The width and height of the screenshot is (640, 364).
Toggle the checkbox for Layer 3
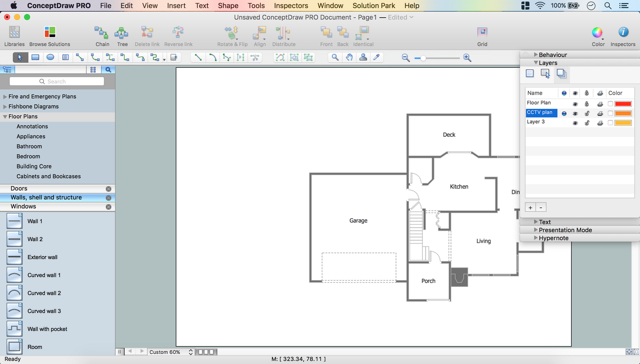[610, 123]
